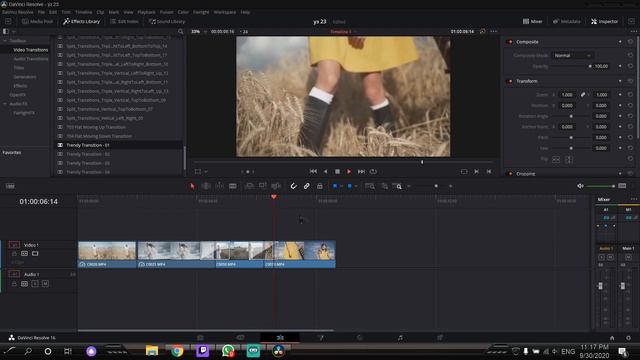The image size is (640, 360).
Task: Adjust the monitor volume slider
Action: [600, 186]
